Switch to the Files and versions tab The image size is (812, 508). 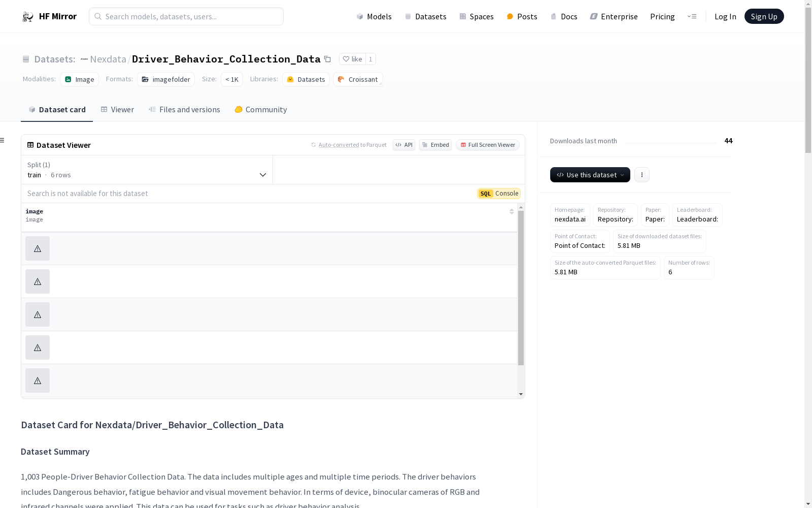tap(184, 109)
